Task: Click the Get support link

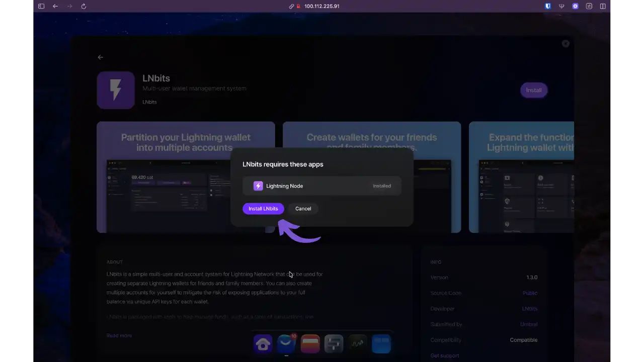Action: pyautogui.click(x=445, y=355)
